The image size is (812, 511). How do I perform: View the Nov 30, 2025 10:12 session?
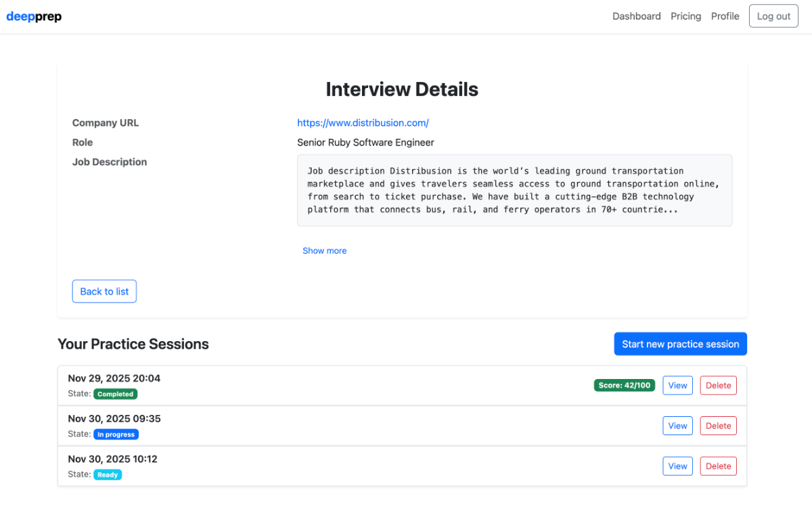[677, 466]
